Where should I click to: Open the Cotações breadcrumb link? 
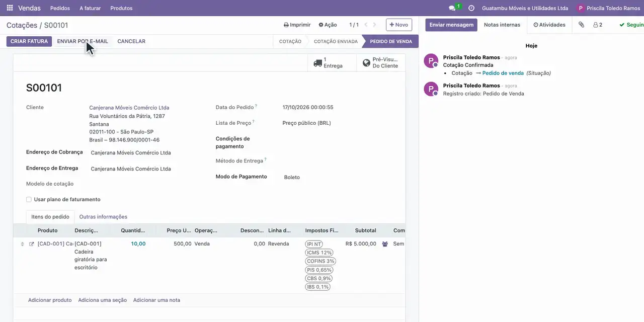[22, 25]
